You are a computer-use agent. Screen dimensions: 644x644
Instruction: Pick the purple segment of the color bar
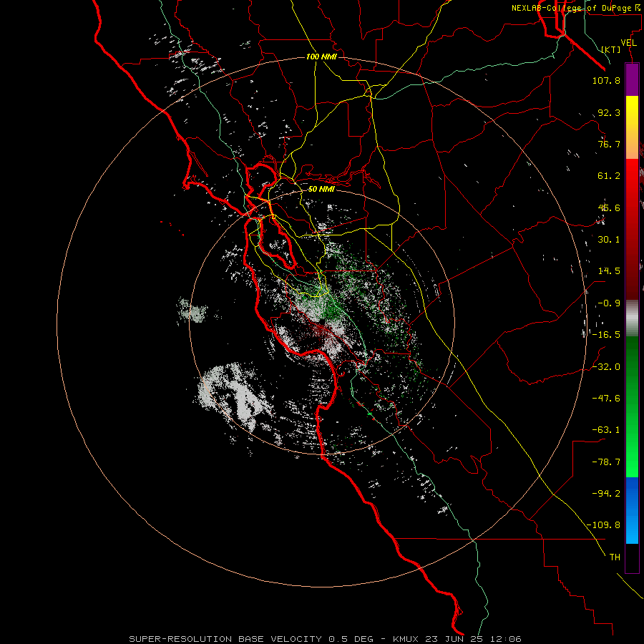pos(632,80)
